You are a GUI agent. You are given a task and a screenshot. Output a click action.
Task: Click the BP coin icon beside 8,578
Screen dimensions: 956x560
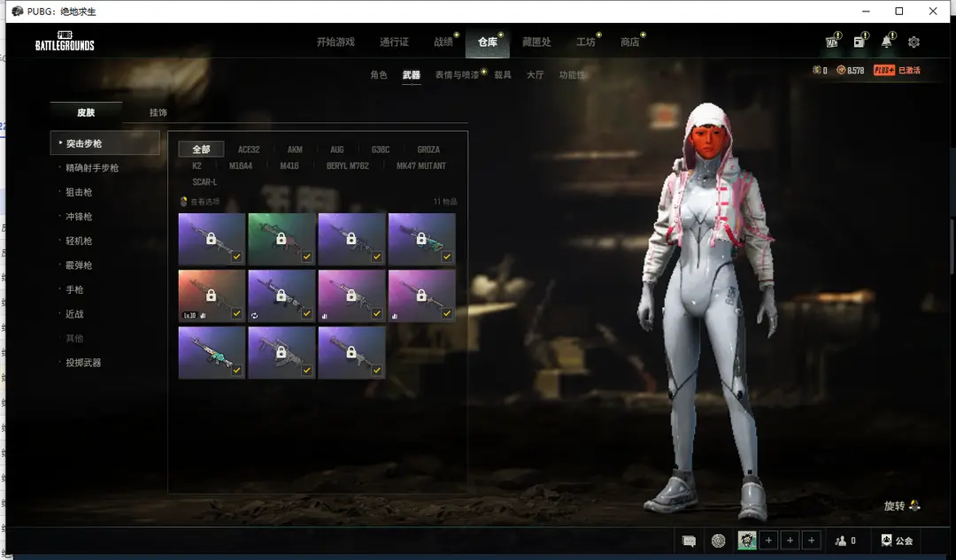coord(841,70)
